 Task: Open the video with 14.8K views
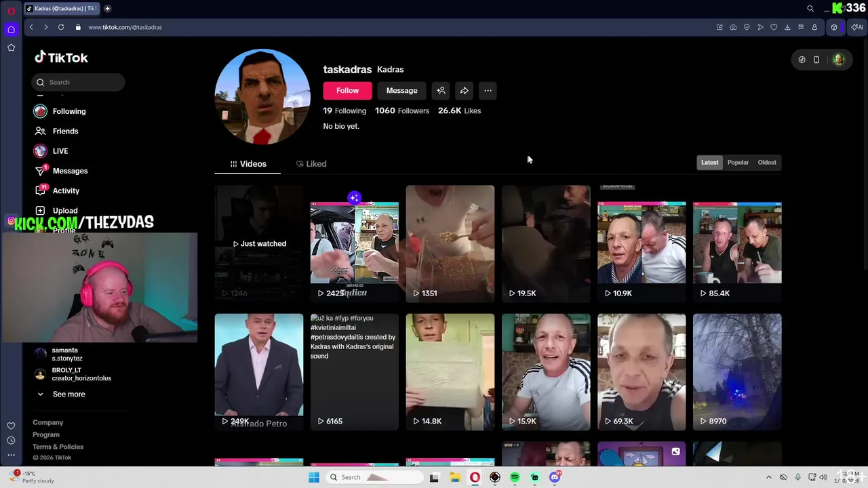[x=450, y=371]
